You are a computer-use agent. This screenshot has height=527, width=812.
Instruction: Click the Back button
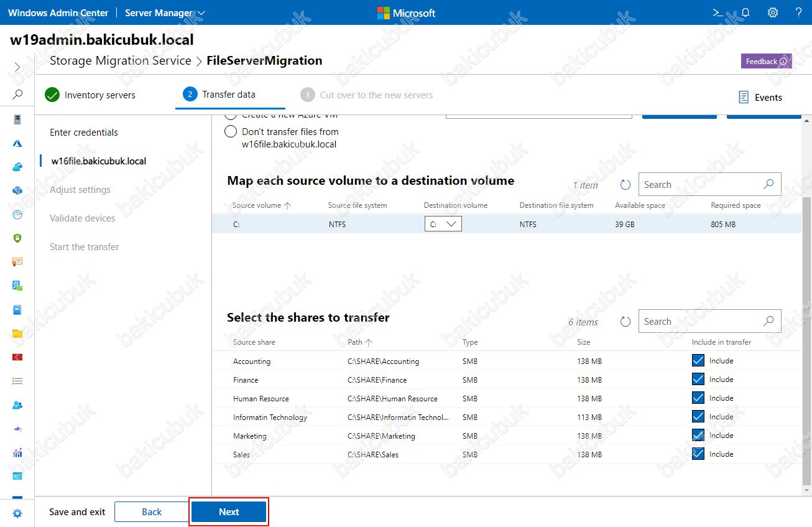tap(152, 512)
